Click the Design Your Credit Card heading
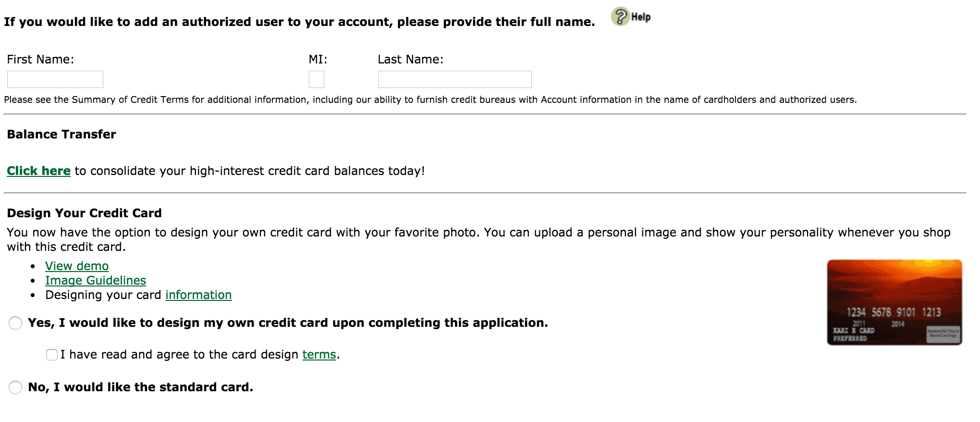 tap(84, 213)
